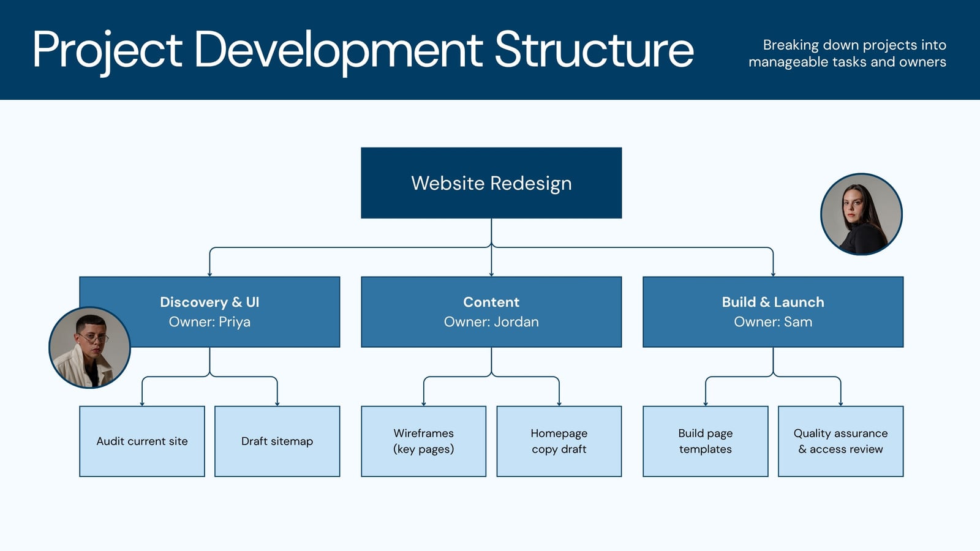Viewport: 980px width, 551px height.
Task: Select the "Owner: Priya" text line
Action: [x=209, y=322]
